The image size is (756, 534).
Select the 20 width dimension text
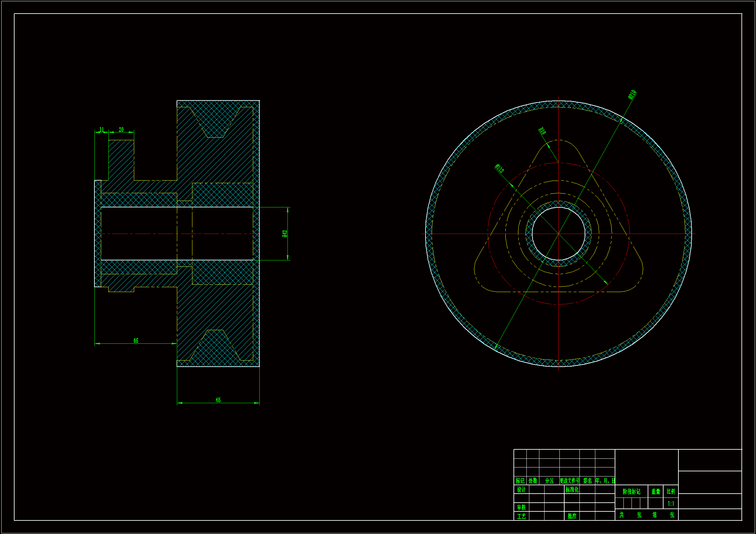121,129
